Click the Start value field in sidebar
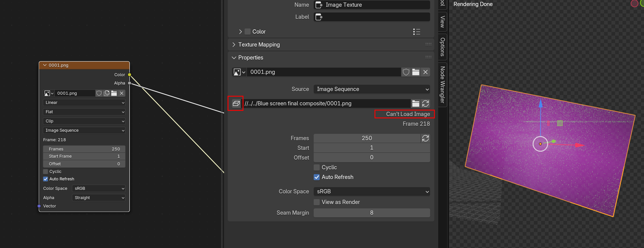 pyautogui.click(x=372, y=148)
